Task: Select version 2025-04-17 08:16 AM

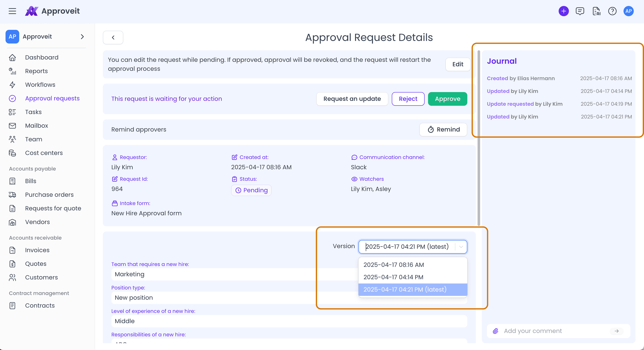Action: tap(413, 265)
